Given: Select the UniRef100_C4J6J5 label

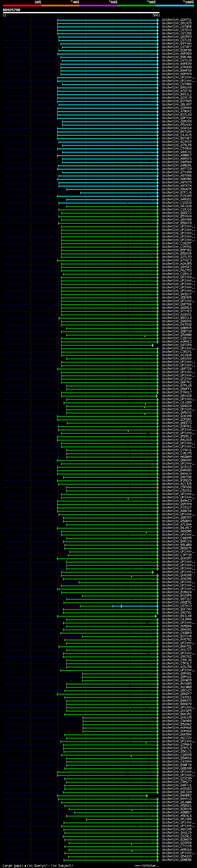Looking at the screenshot, I should pyautogui.click(x=176, y=135).
